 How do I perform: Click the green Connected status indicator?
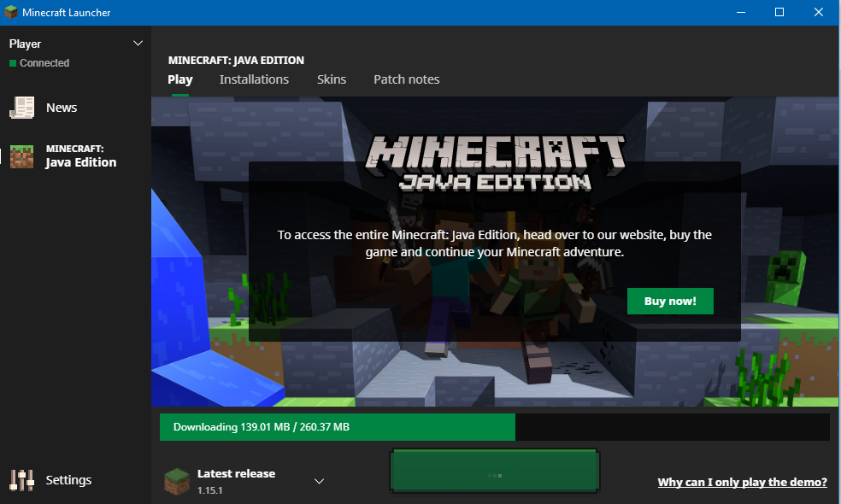click(x=13, y=63)
